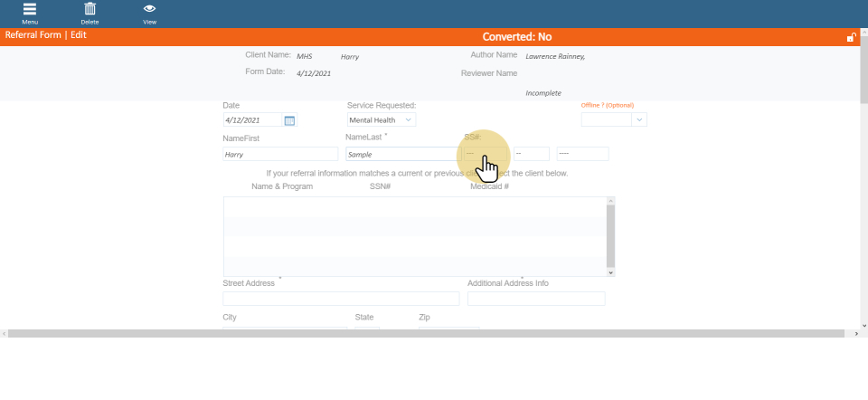Open the calendar date picker icon
Screen dimensions: 868x400
(289, 120)
